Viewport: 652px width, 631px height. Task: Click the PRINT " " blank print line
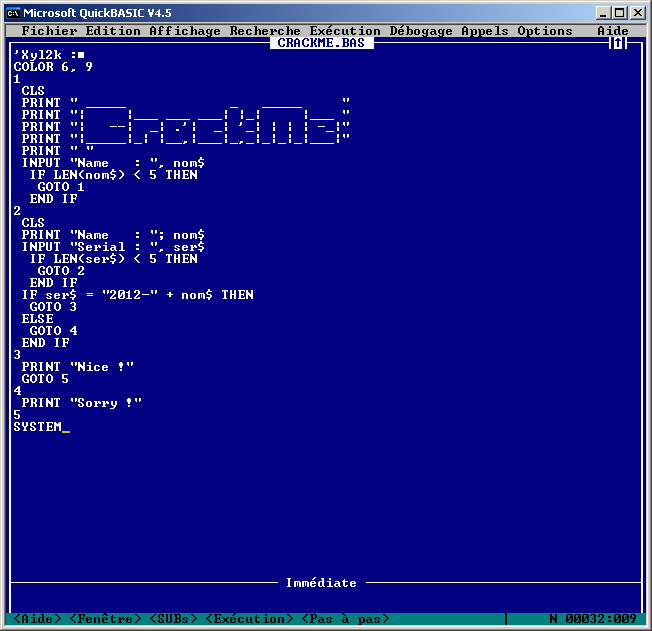tap(57, 151)
